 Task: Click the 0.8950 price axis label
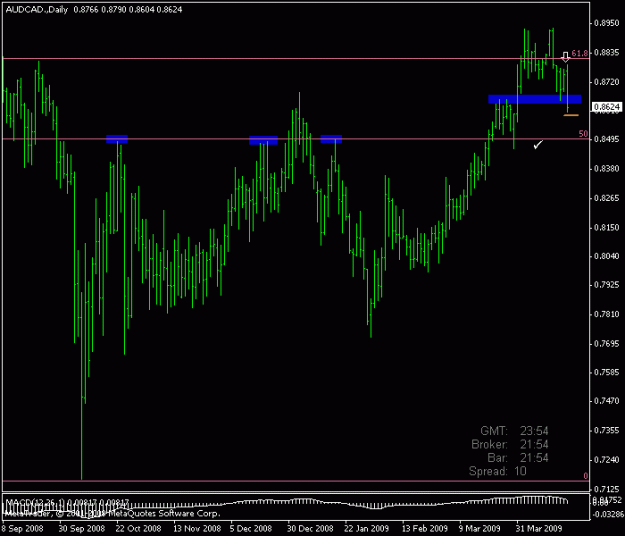pos(607,23)
